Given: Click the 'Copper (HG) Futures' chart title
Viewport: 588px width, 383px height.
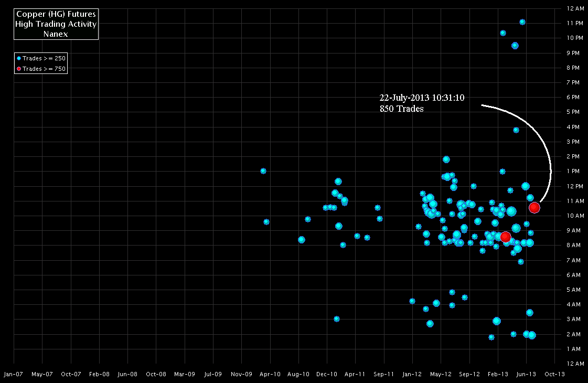Looking at the screenshot, I should click(x=56, y=14).
